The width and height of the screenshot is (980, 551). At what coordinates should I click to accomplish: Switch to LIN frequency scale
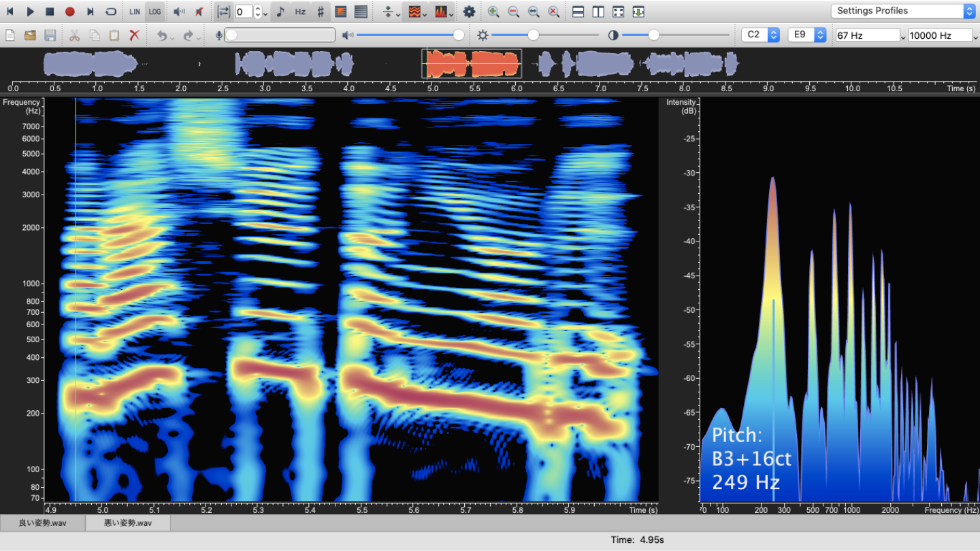click(x=135, y=12)
